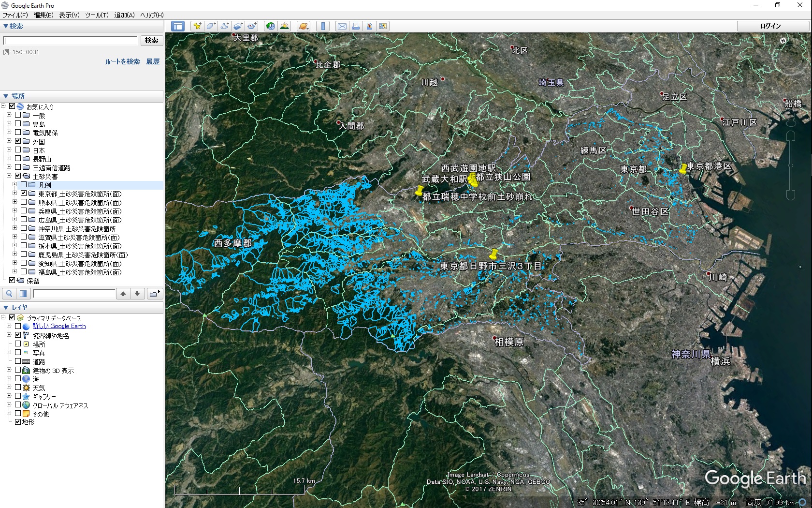Screen dimensions: 812x508
Task: Click the magnifier find icon in places panel
Action: [9, 294]
